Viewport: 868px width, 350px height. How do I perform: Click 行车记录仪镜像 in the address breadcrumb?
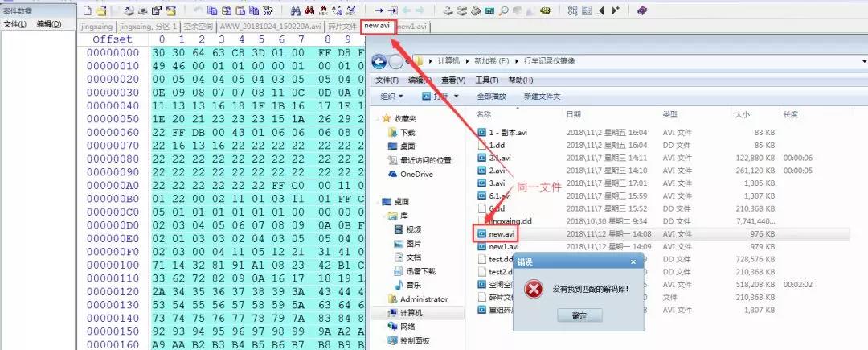coord(548,61)
